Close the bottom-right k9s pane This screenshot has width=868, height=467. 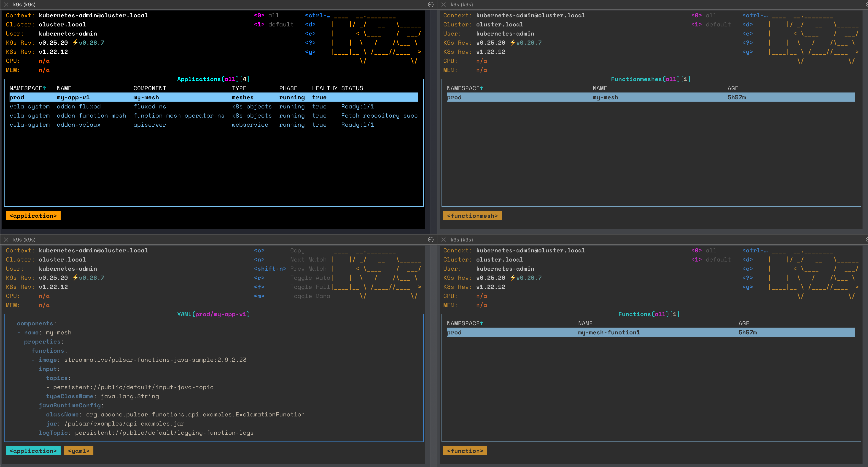pyautogui.click(x=443, y=240)
